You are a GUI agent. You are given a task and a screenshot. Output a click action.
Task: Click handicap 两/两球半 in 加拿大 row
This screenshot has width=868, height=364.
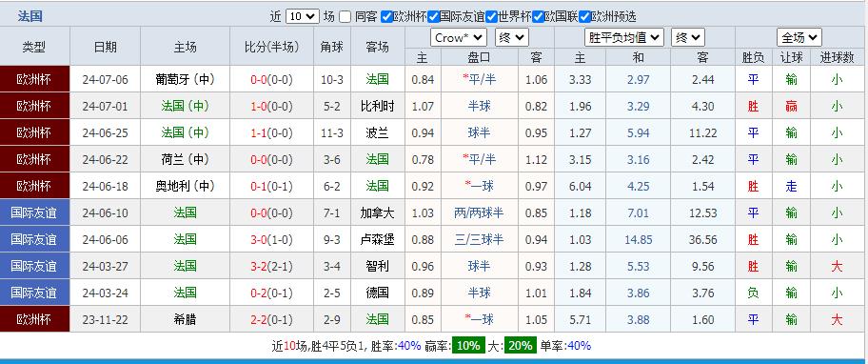pyautogui.click(x=479, y=212)
